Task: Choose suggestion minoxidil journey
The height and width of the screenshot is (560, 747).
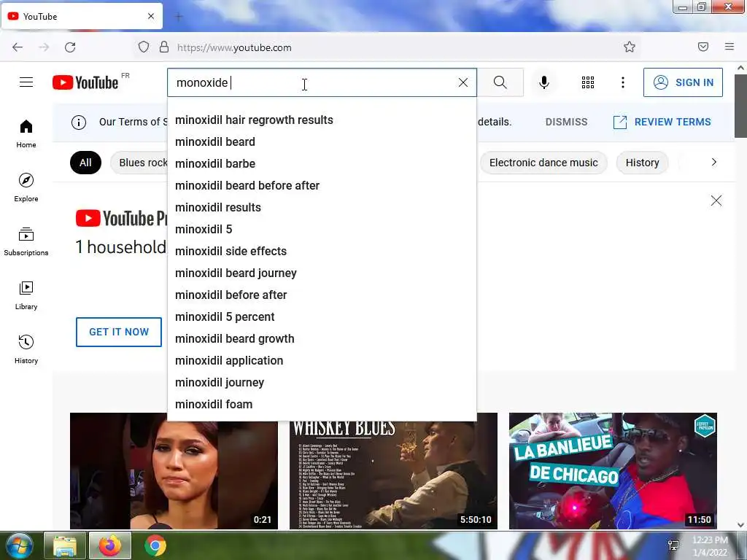Action: coord(322,383)
